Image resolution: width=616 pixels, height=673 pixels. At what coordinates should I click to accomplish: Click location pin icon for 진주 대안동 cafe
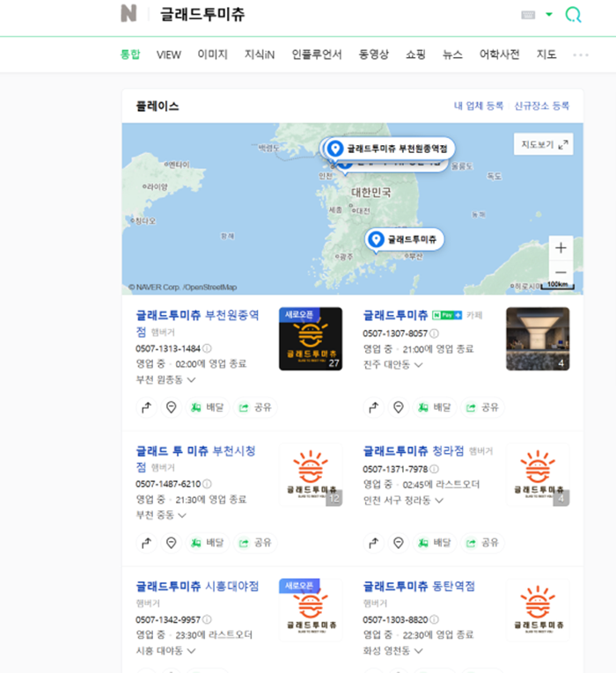(399, 407)
